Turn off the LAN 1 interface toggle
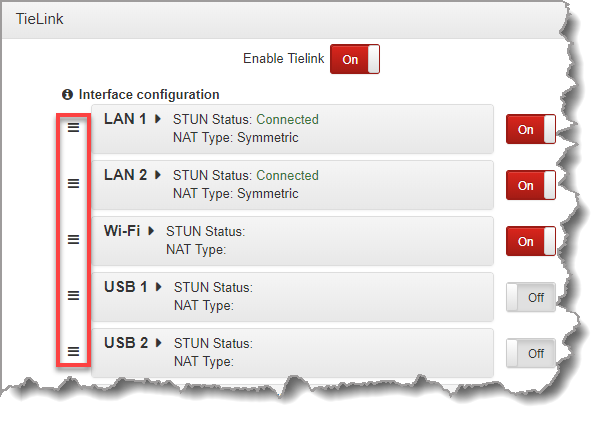 (530, 129)
